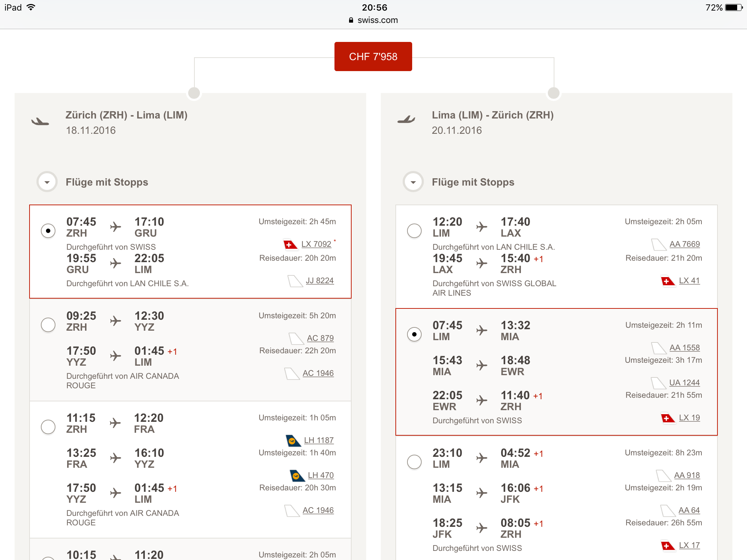Click the plane arrow between 12:20 LIM and 17:40 LAX
The width and height of the screenshot is (747, 560).
point(481,227)
